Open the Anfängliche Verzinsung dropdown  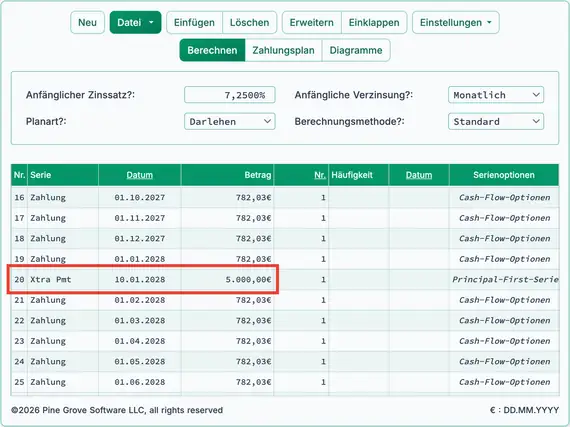[496, 95]
